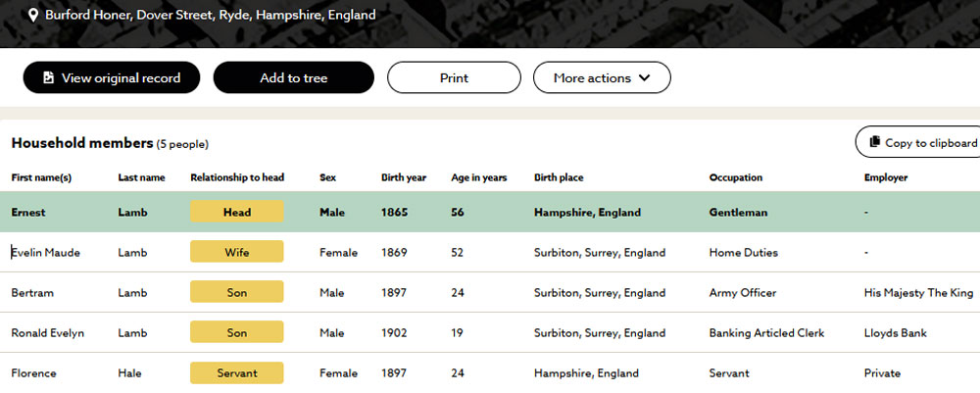Open View original record
Viewport: 980px width, 393px height.
(111, 77)
